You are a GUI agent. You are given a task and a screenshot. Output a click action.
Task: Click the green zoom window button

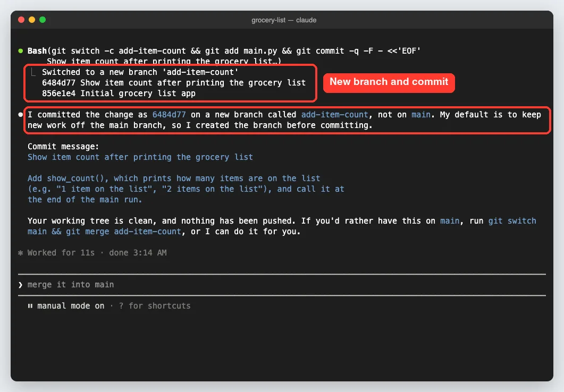click(x=43, y=20)
